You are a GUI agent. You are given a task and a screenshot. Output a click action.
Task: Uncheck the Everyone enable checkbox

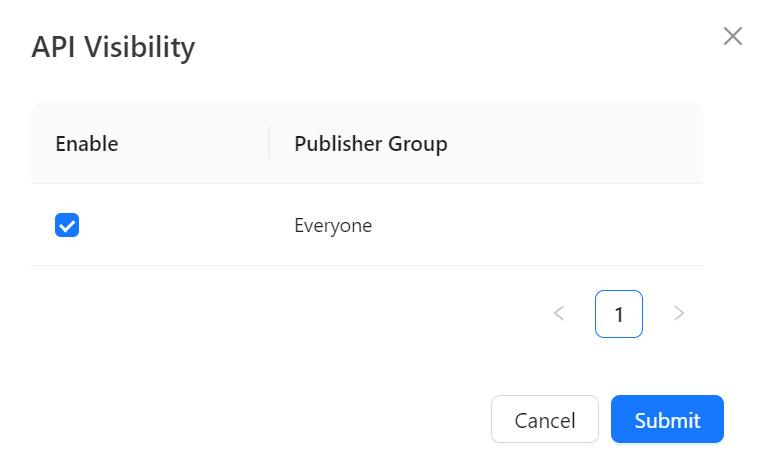(67, 226)
